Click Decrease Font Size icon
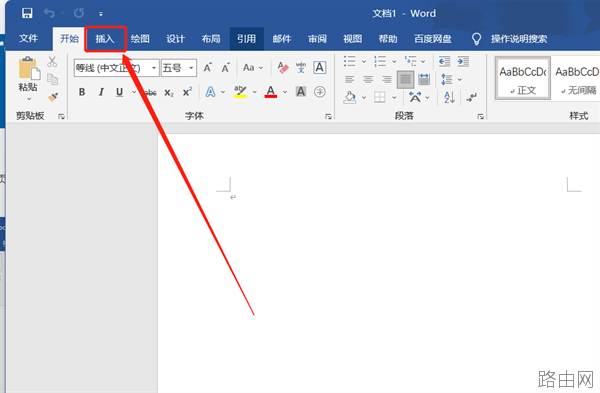This screenshot has height=393, width=600. point(225,68)
